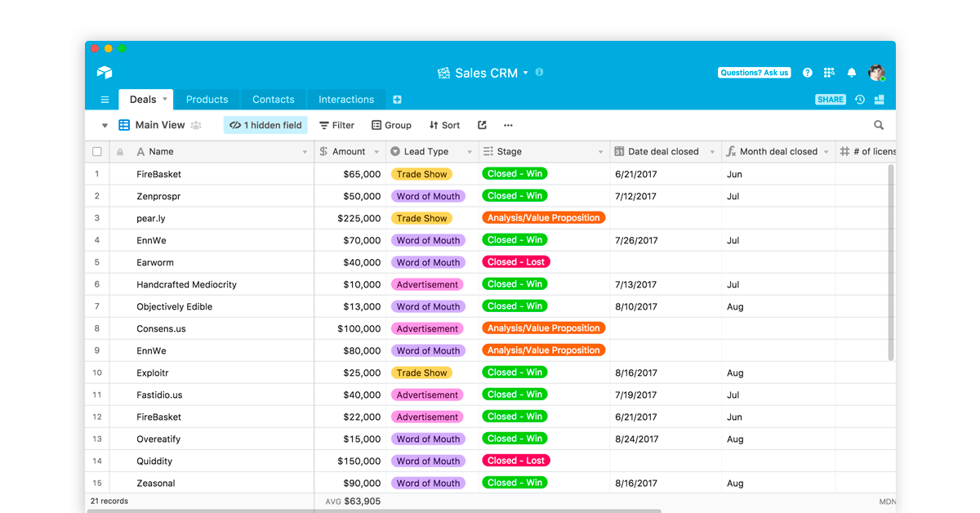
Task: Open the app launcher grid icon
Action: click(x=829, y=73)
